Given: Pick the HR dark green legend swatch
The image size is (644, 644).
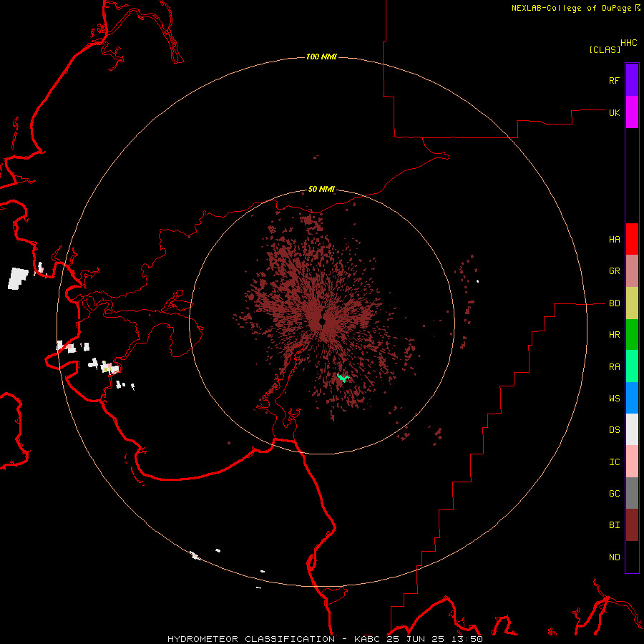Looking at the screenshot, I should [x=632, y=335].
